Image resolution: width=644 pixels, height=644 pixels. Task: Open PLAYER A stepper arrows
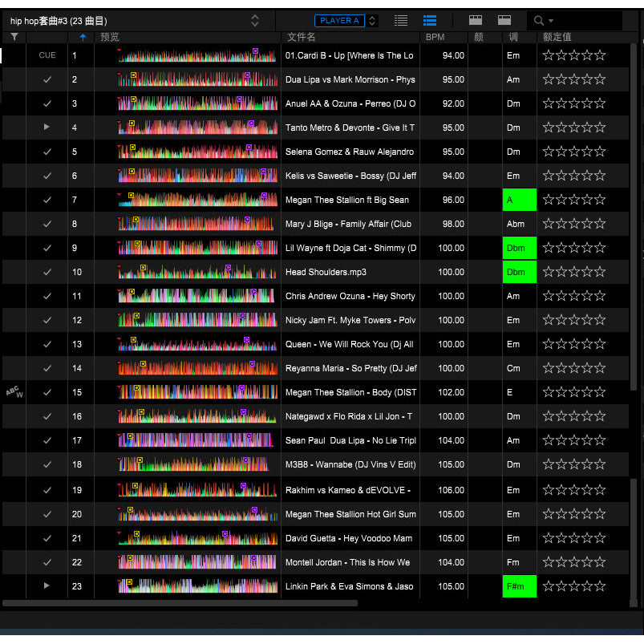pyautogui.click(x=371, y=21)
